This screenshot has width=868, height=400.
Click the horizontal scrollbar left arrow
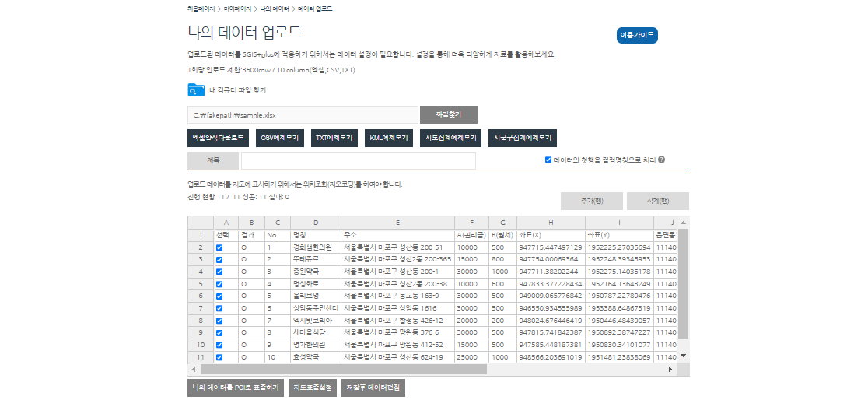(x=193, y=369)
